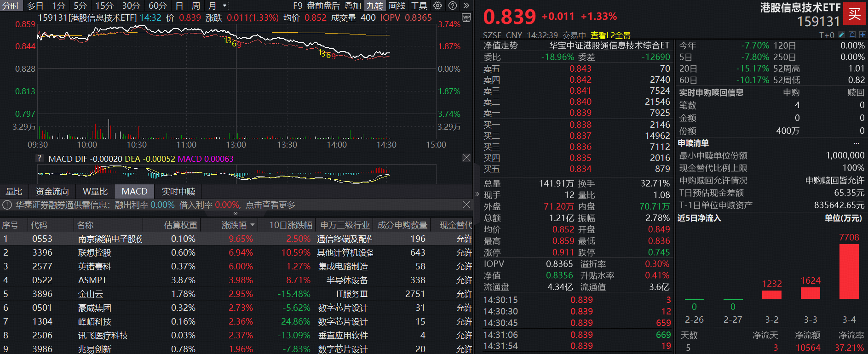Toggle 九转 indicator on chart
The height and width of the screenshot is (354, 868).
point(374,6)
